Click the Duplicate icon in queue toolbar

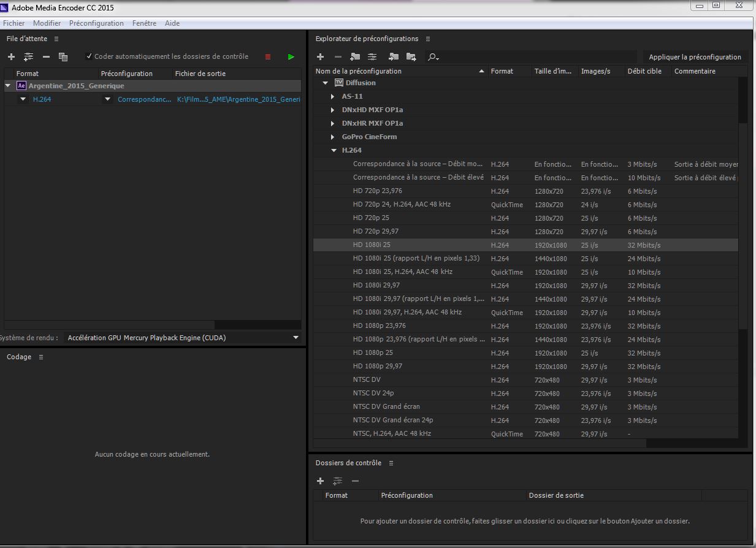(63, 57)
